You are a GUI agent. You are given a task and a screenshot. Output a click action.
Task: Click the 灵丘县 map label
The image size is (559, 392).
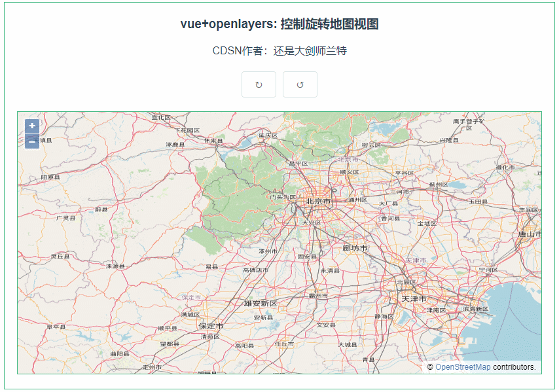coord(60,257)
